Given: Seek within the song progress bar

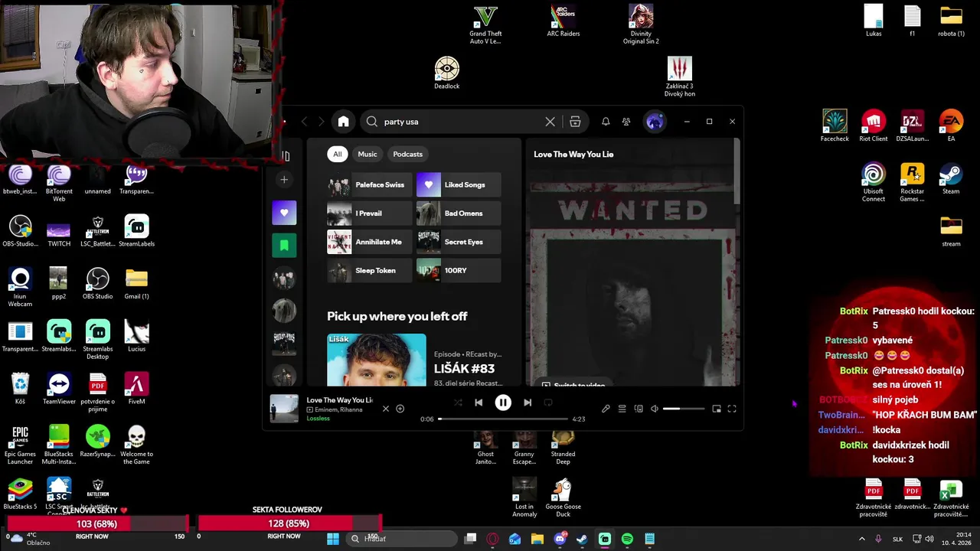Looking at the screenshot, I should click(503, 419).
